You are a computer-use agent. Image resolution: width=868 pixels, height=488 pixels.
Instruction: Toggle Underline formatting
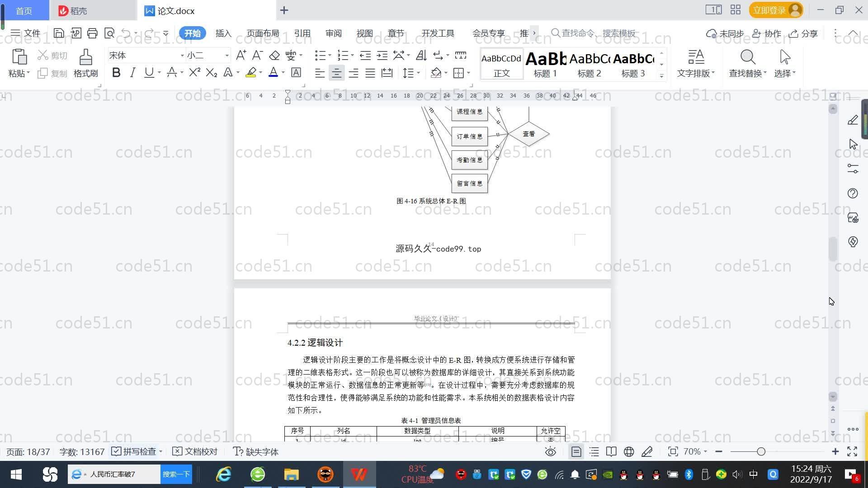point(149,73)
